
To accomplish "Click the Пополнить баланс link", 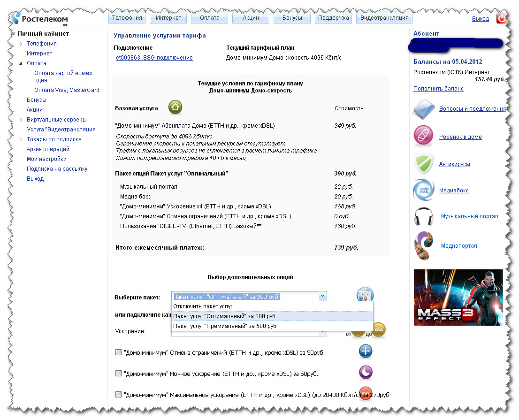I will (x=438, y=89).
